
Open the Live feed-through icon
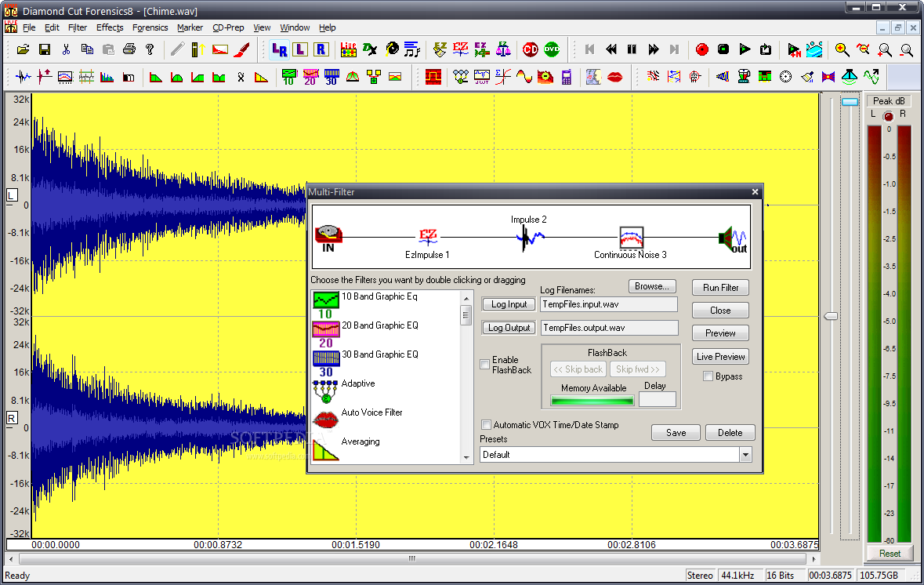(x=348, y=49)
